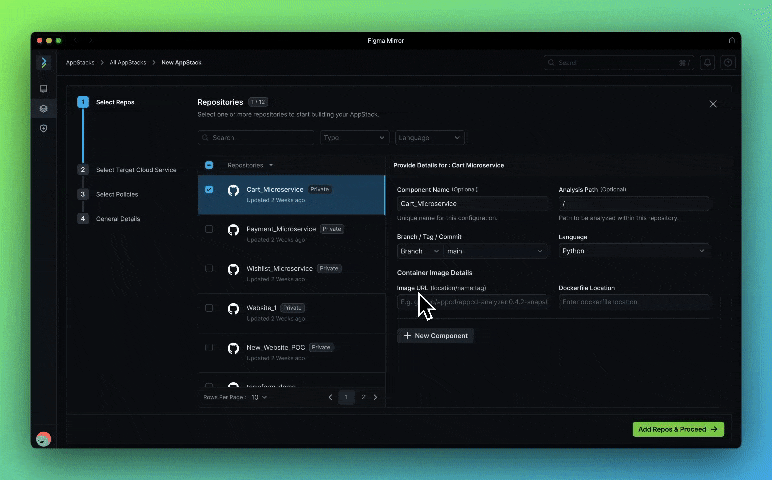Click the step 4 number badge
The image size is (772, 480).
83,218
